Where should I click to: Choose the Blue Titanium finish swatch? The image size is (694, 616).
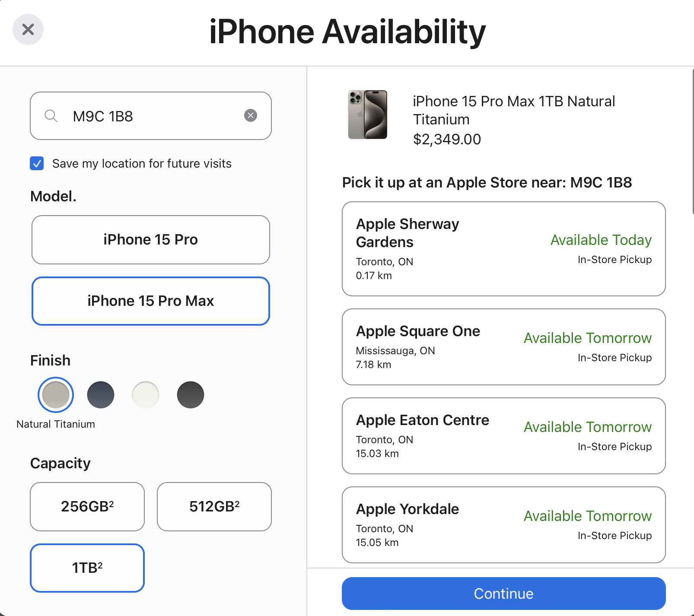coord(101,395)
